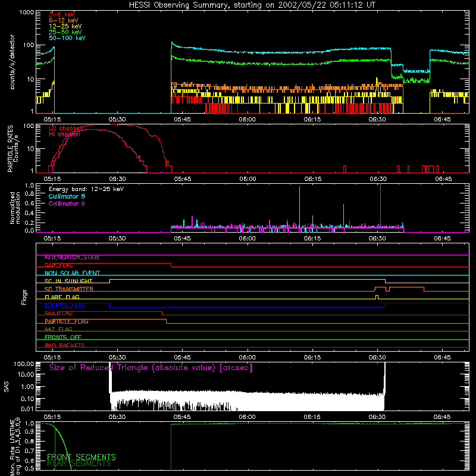Click the SAS axis label

[6, 387]
